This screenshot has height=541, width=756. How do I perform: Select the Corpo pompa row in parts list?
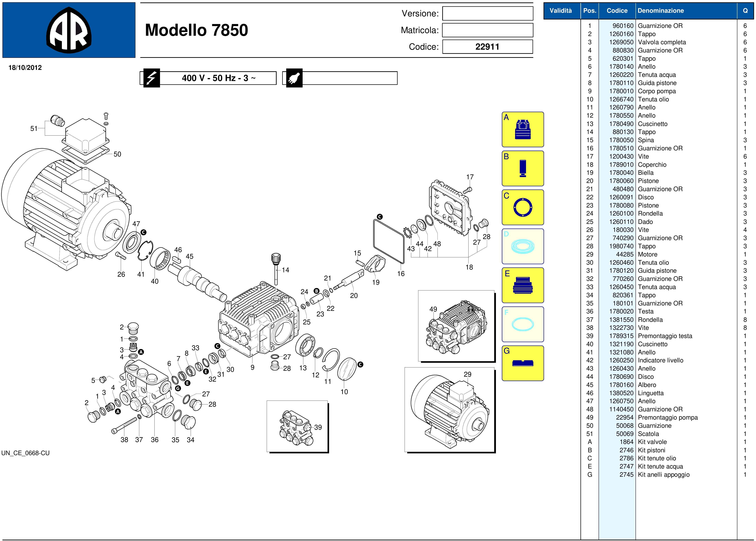click(657, 91)
